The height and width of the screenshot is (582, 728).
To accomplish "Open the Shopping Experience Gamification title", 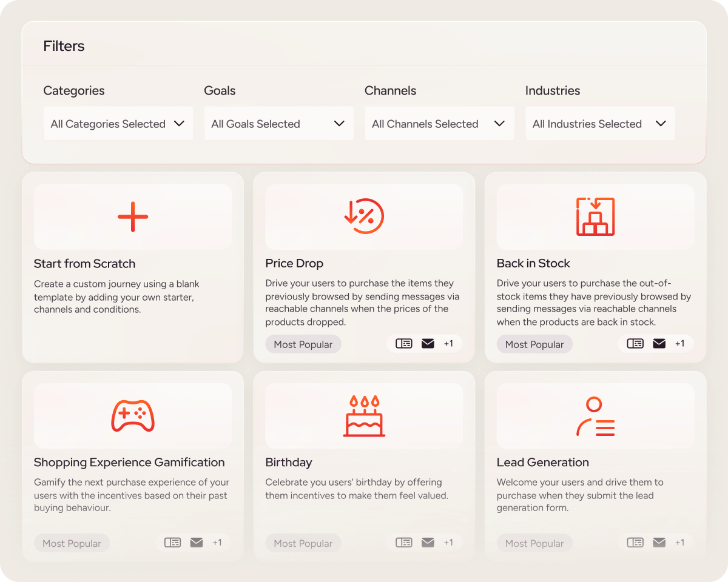I will point(129,462).
